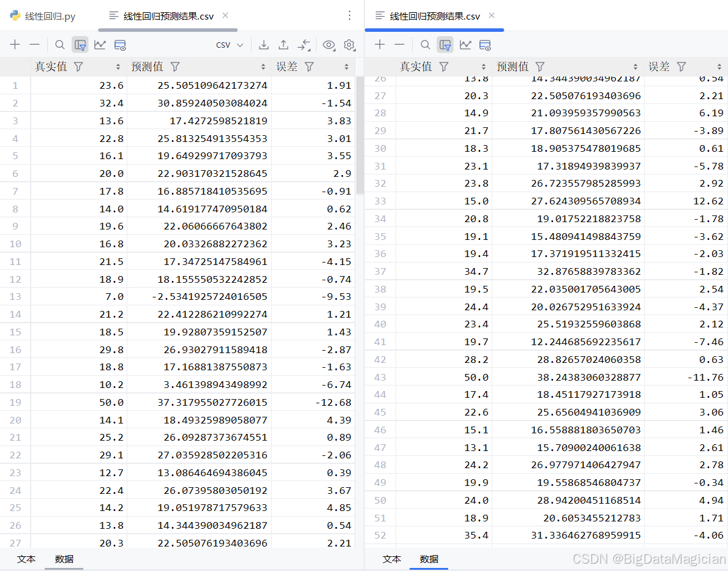Select cell 31.336462768959915

568,536
